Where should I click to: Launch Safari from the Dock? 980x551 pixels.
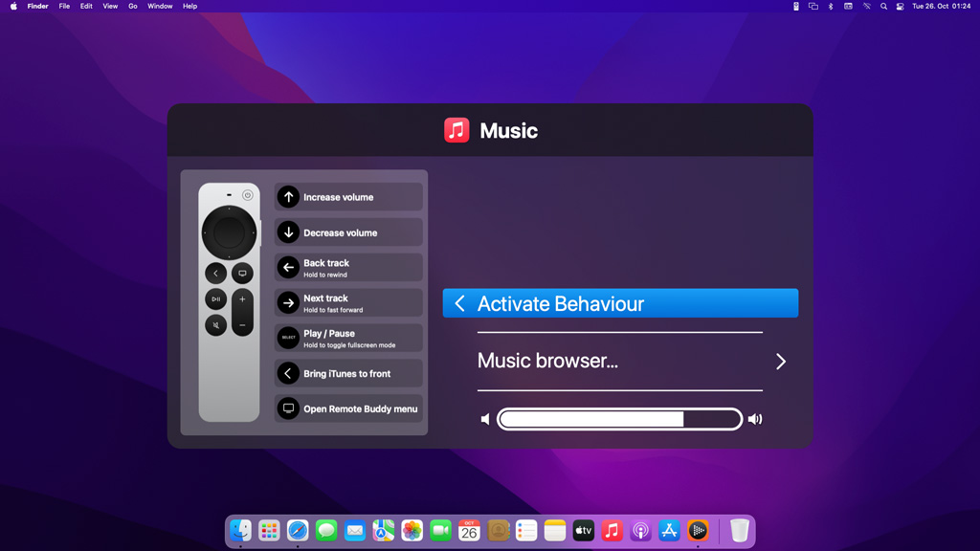pyautogui.click(x=298, y=530)
